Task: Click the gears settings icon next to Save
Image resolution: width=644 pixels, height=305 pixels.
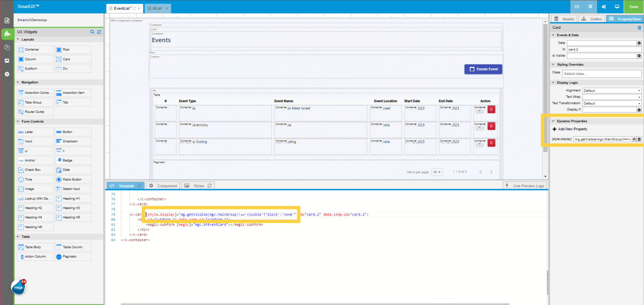Action: point(603,6)
